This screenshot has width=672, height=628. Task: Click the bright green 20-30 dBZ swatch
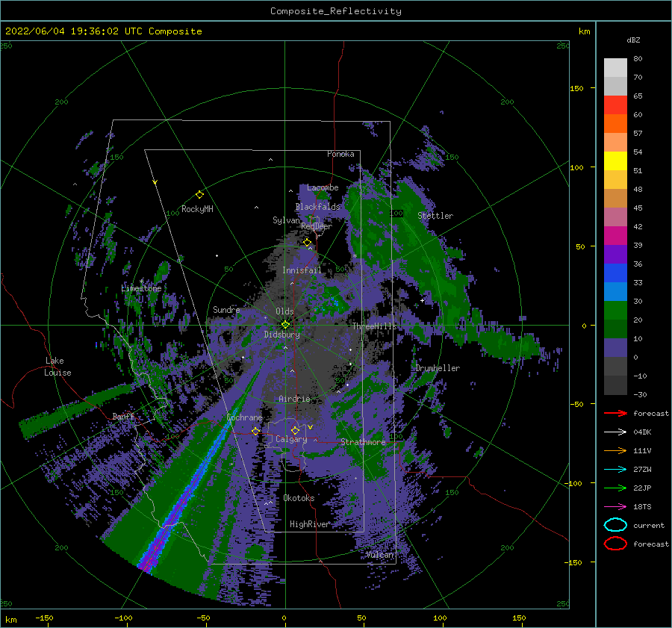[615, 310]
